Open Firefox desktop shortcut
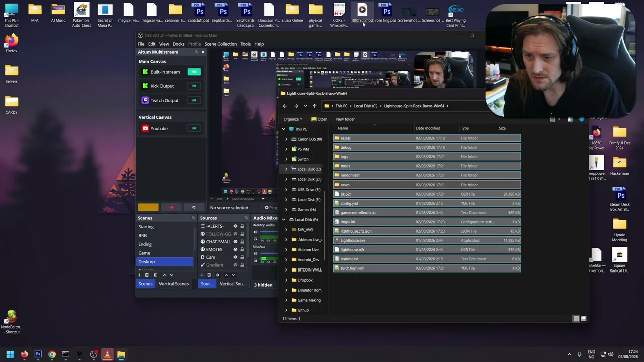Screen dimensions: 644x362 pos(11,43)
